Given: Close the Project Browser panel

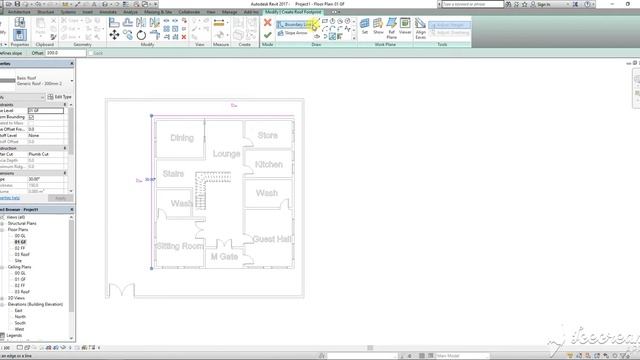Looking at the screenshot, I should [x=72, y=209].
